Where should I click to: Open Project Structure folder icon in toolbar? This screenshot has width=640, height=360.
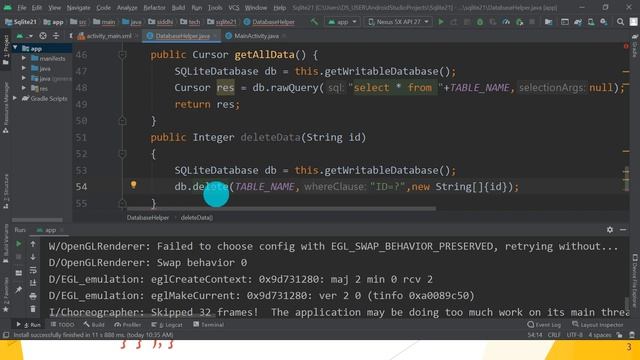tap(549, 22)
